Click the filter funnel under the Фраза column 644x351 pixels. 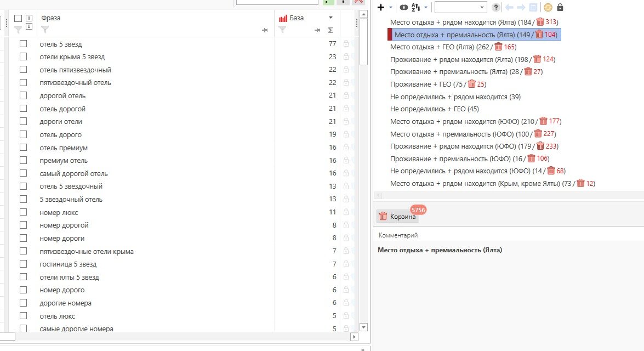pyautogui.click(x=45, y=30)
